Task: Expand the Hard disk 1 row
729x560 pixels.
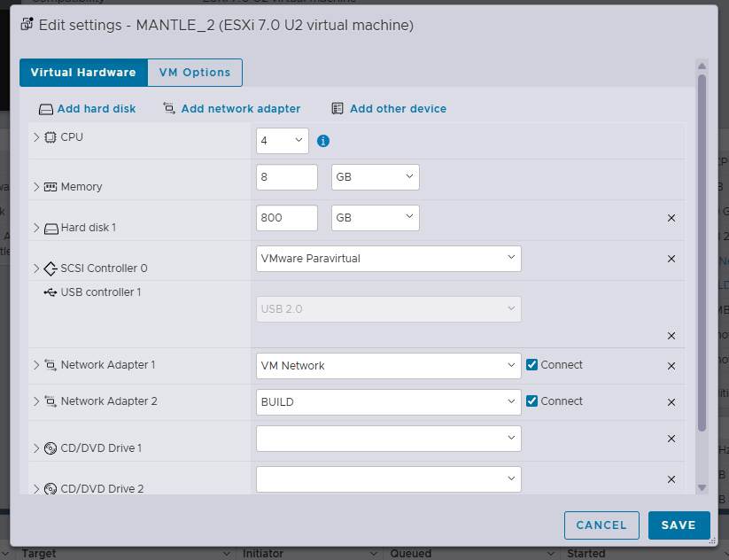Action: click(x=36, y=228)
